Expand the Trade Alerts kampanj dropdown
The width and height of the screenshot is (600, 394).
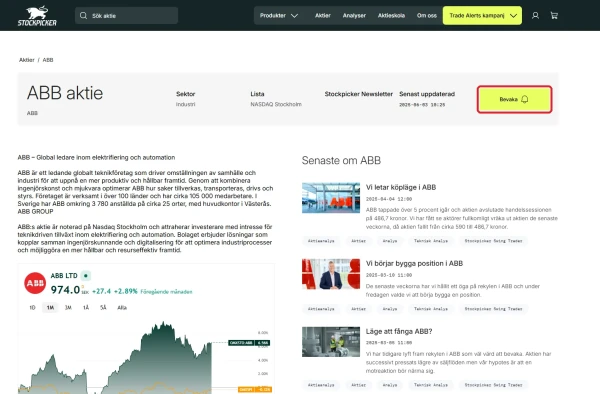(x=483, y=16)
